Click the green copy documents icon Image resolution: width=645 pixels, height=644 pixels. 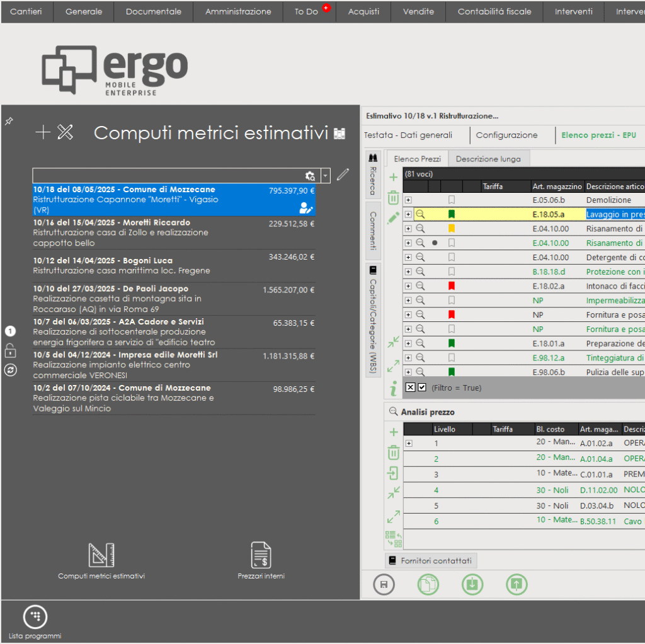tap(428, 584)
